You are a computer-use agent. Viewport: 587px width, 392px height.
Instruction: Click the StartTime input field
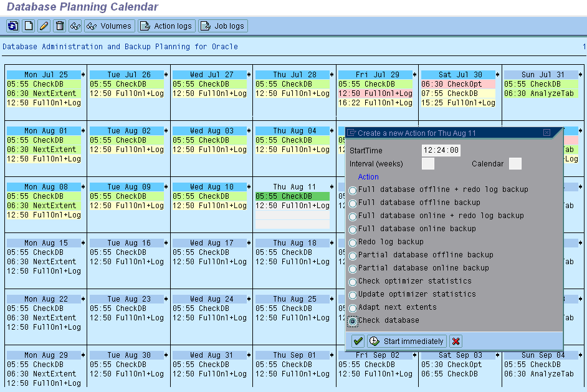(441, 150)
